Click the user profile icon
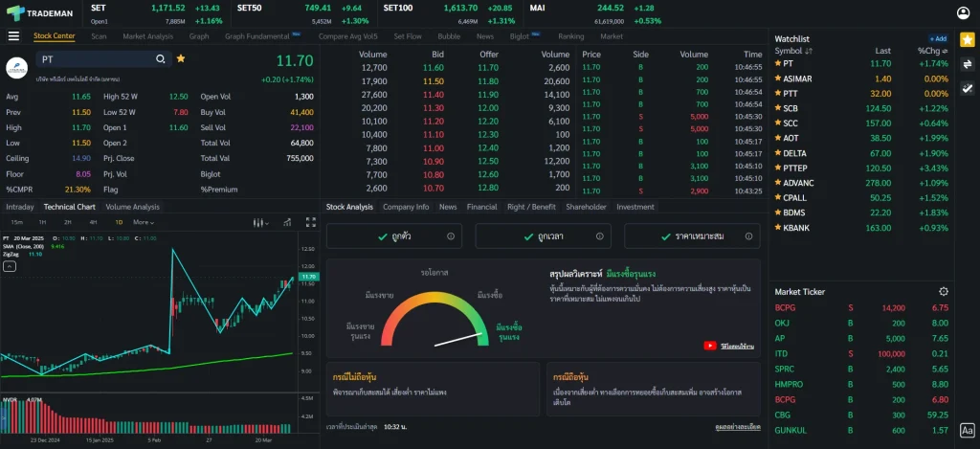The width and height of the screenshot is (980, 449). 965,12
